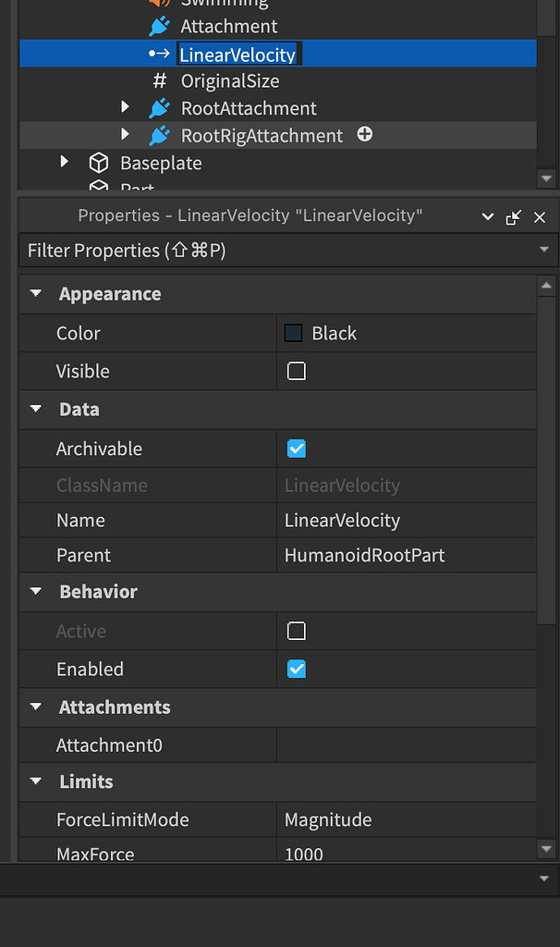Click the RootAttachment plug icon
The image size is (560, 947).
pyautogui.click(x=159, y=108)
